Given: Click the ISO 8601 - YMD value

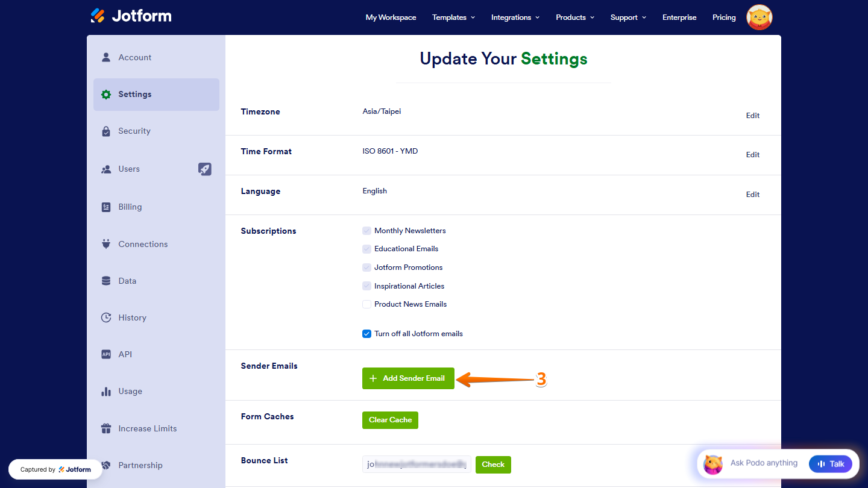Looking at the screenshot, I should click(x=390, y=151).
